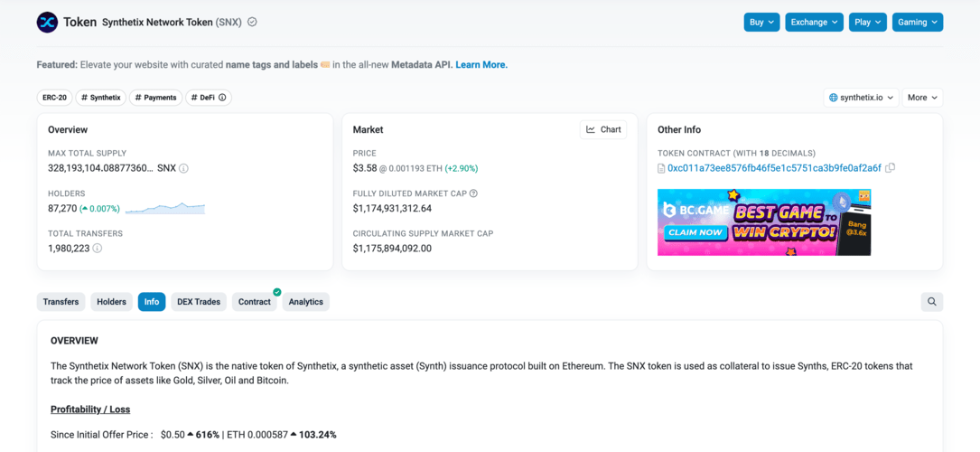The width and height of the screenshot is (980, 452).
Task: Click the search icon beside tabs
Action: click(x=931, y=302)
